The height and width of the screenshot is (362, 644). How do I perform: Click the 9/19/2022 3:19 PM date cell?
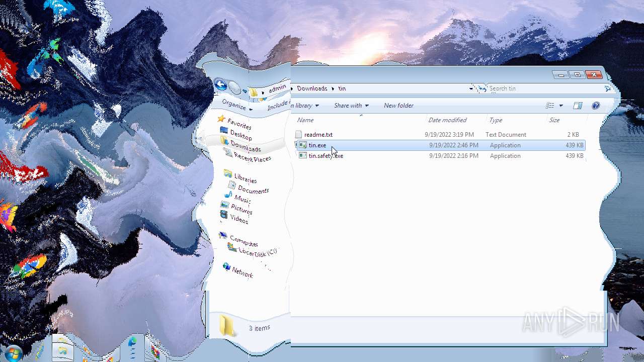click(x=449, y=135)
